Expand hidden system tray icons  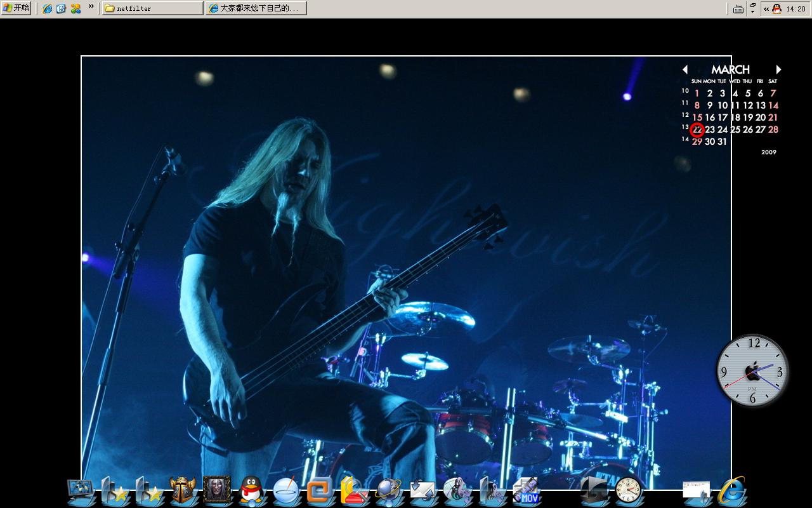coord(766,9)
